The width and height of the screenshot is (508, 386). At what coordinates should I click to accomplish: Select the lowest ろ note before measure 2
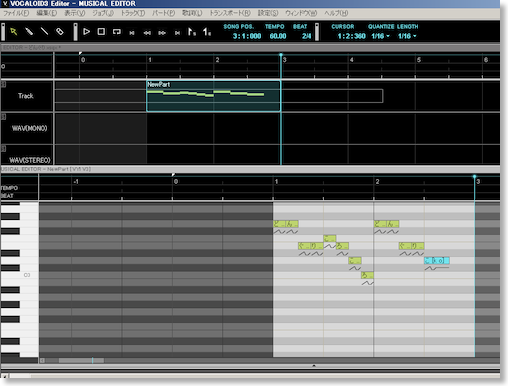[x=367, y=275]
